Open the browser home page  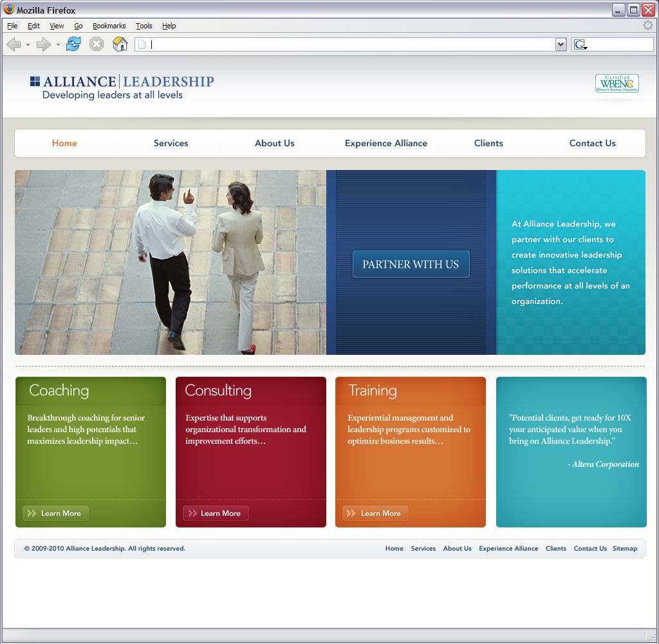click(x=120, y=44)
